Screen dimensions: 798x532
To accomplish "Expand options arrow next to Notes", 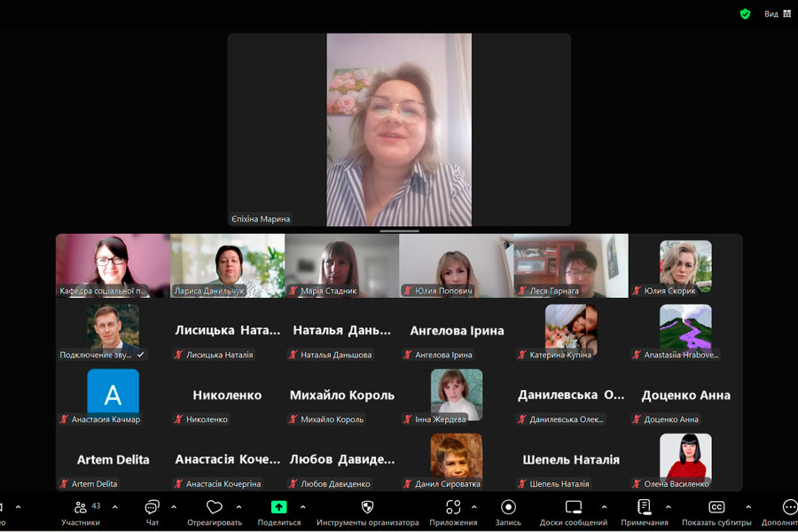I will [669, 507].
